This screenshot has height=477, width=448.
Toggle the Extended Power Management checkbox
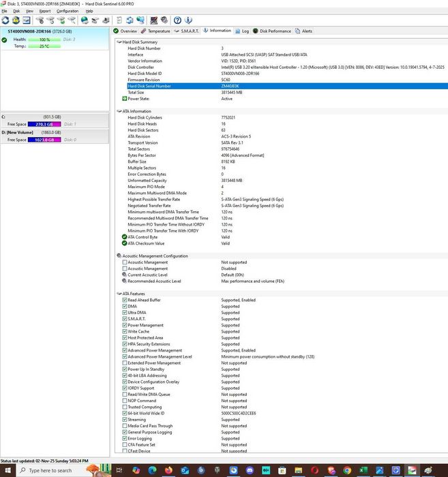125,363
